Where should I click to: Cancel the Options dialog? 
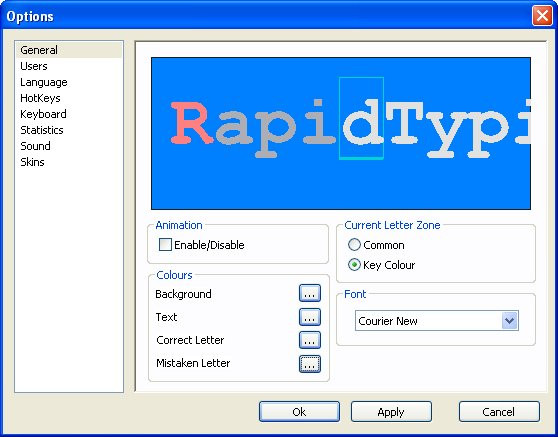(x=499, y=412)
